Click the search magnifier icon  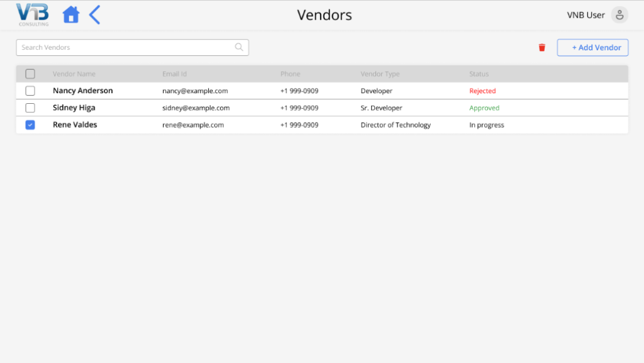pos(239,47)
